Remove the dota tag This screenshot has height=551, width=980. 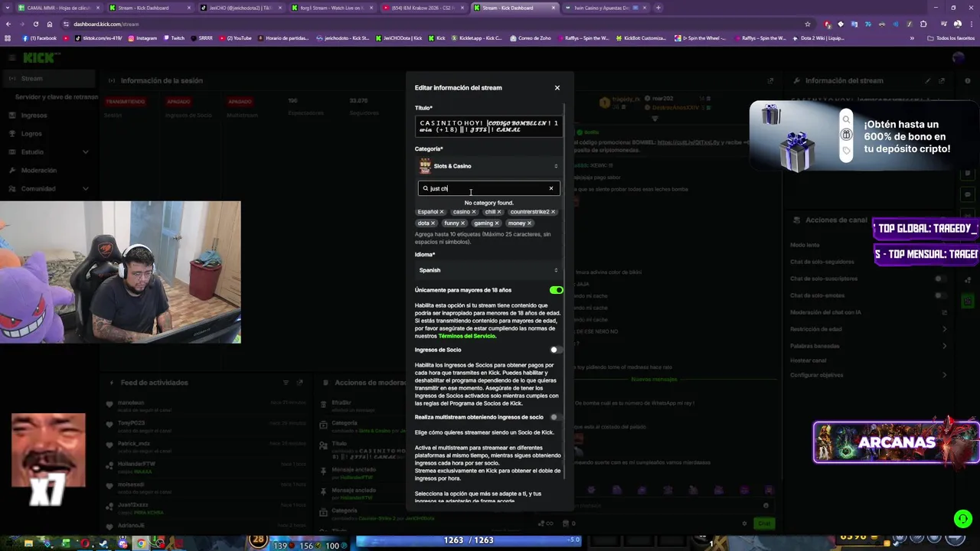point(433,223)
